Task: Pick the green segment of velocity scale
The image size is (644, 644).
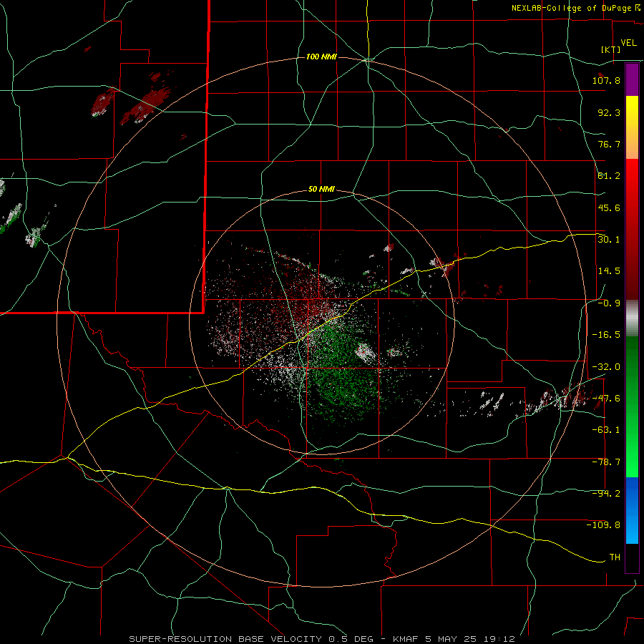Action: pos(632,406)
